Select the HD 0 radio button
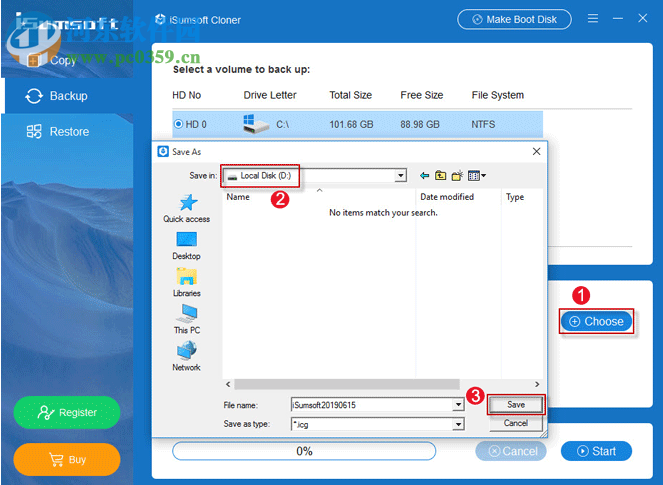This screenshot has width=663, height=485. tap(178, 124)
